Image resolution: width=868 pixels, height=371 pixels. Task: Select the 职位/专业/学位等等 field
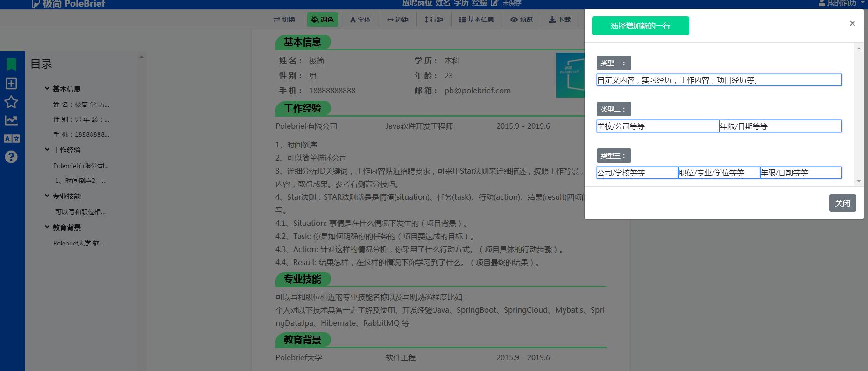click(x=719, y=173)
